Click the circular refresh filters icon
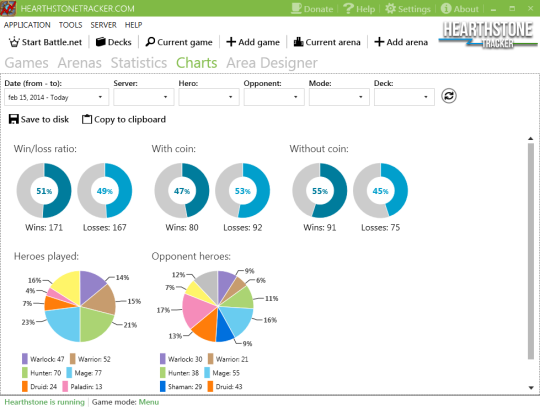540x409 pixels. click(x=449, y=96)
